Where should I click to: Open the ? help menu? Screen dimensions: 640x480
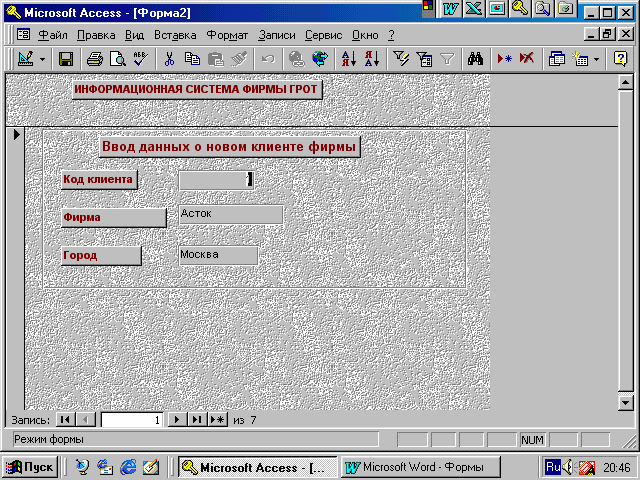[x=391, y=36]
